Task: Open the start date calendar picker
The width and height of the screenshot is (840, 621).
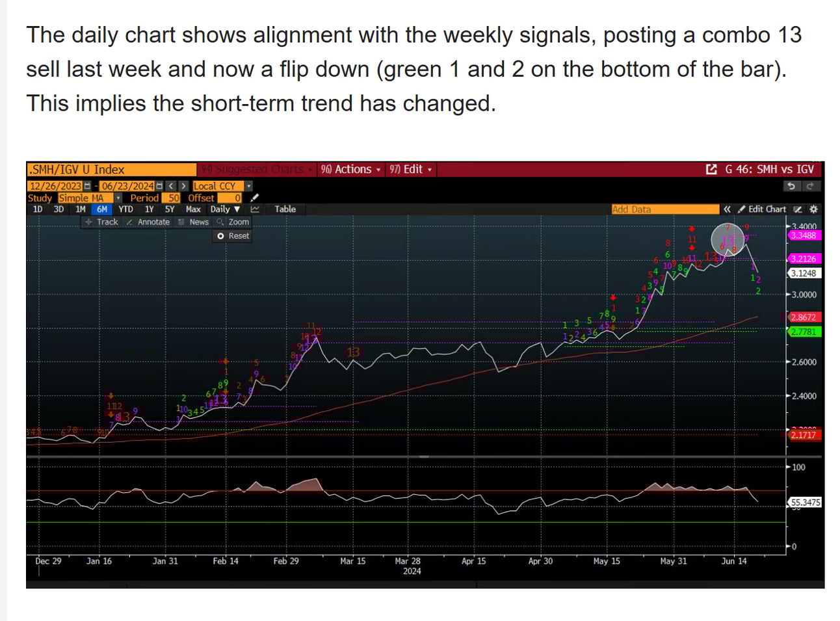Action: click(x=87, y=186)
